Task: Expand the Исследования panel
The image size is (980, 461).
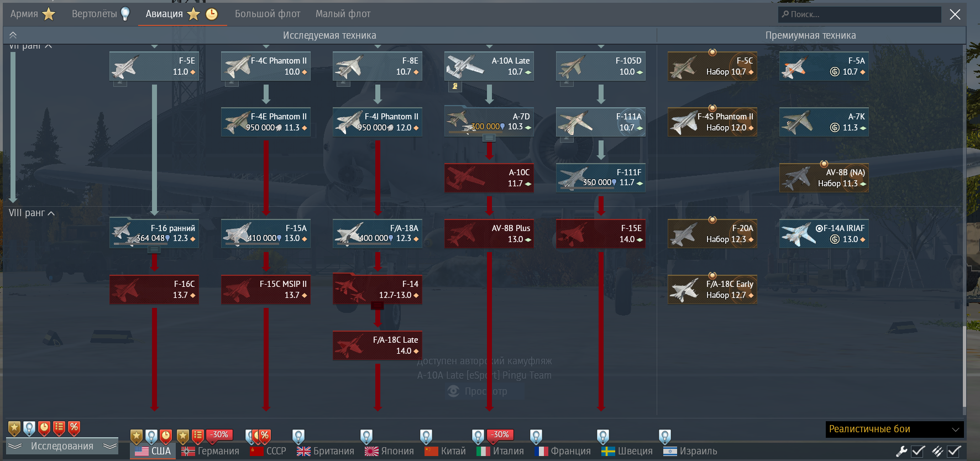Action: coord(62,446)
